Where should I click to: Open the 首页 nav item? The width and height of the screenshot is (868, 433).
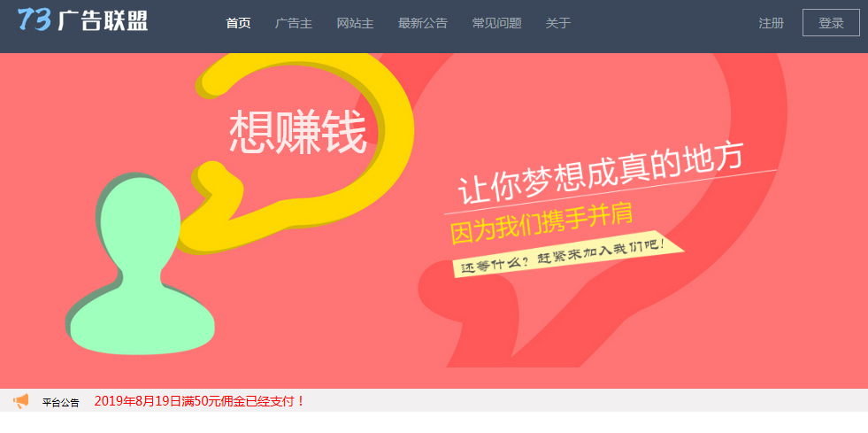[x=239, y=23]
